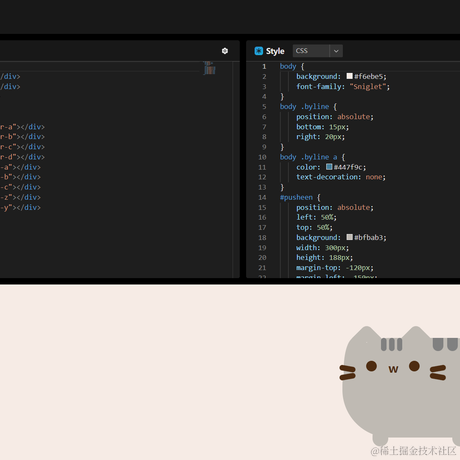Click the 'left: 50%' line
460x460 pixels.
(x=317, y=217)
